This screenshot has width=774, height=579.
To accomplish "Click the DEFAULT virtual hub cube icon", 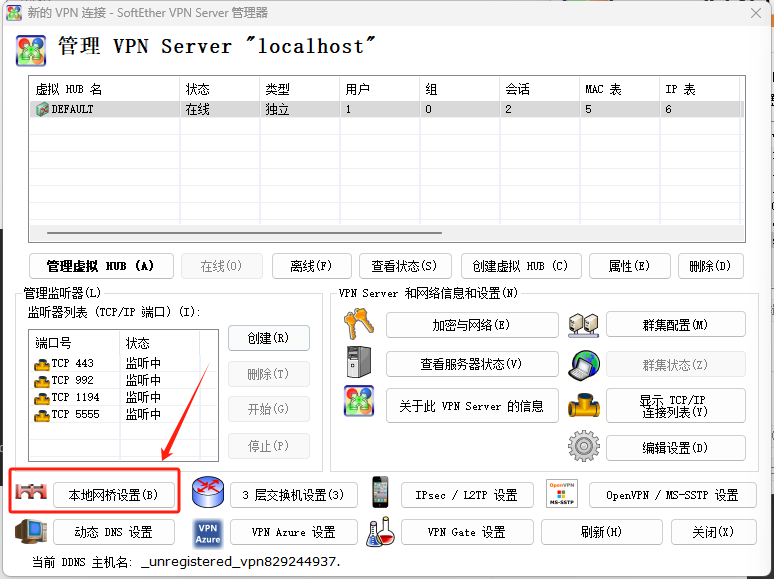I will 42,109.
